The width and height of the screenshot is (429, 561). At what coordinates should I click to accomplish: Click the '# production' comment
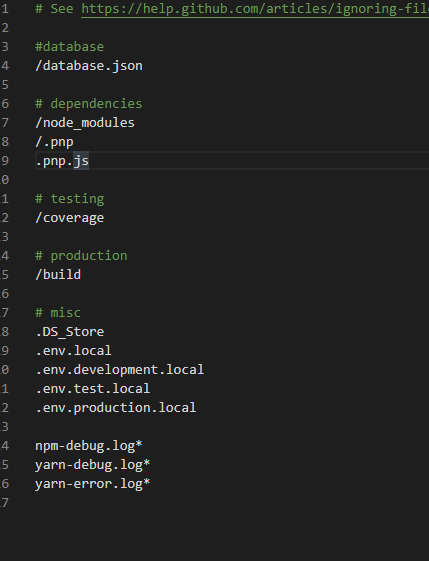pos(81,256)
